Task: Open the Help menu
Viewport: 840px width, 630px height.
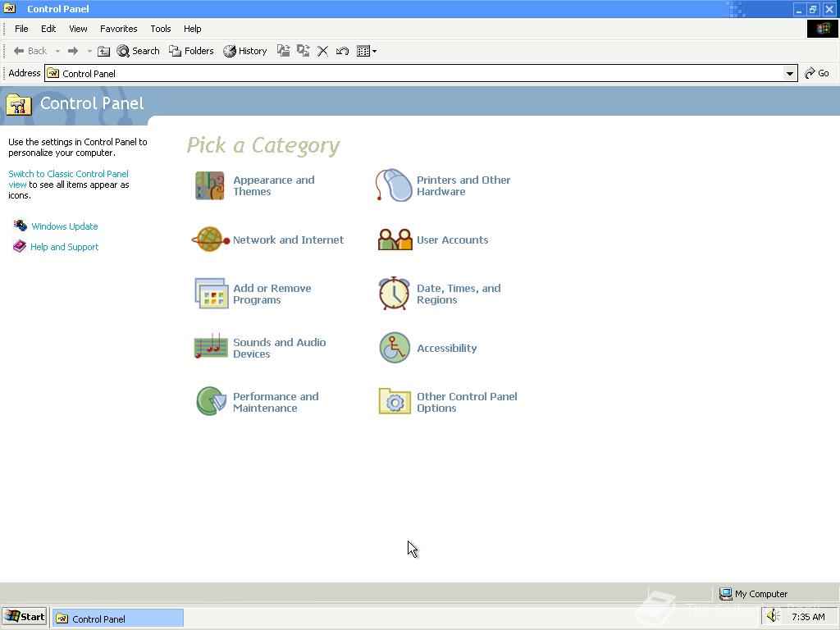Action: pyautogui.click(x=192, y=29)
